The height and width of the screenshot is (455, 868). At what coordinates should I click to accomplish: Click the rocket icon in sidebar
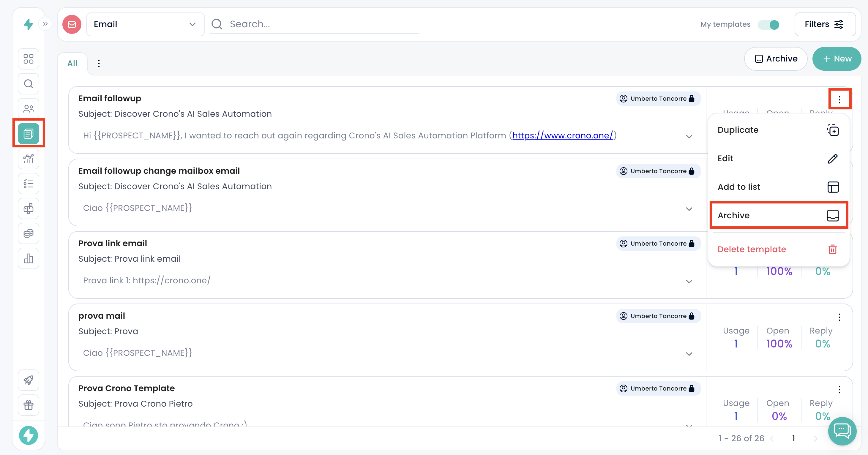29,380
